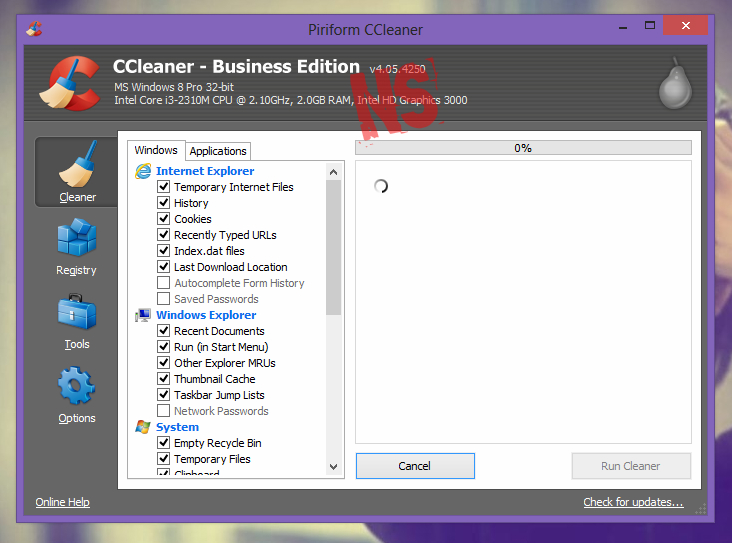732x543 pixels.
Task: Enable the Network Passwords checkbox
Action: 163,410
